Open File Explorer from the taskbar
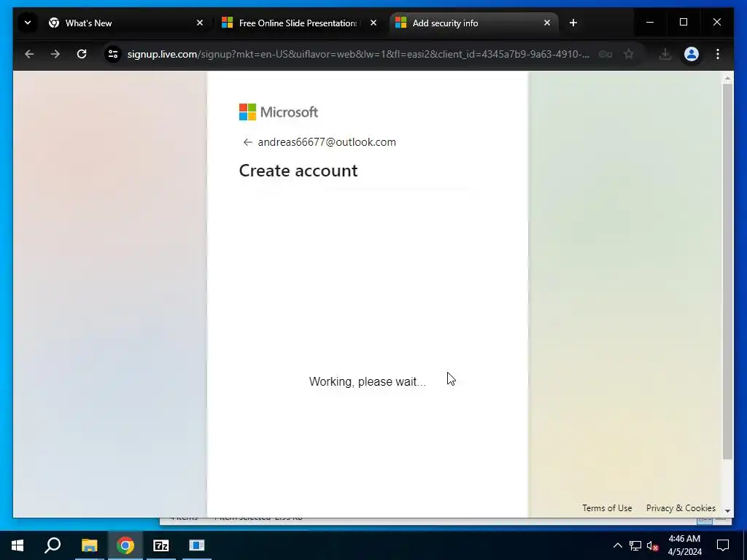 (x=89, y=545)
